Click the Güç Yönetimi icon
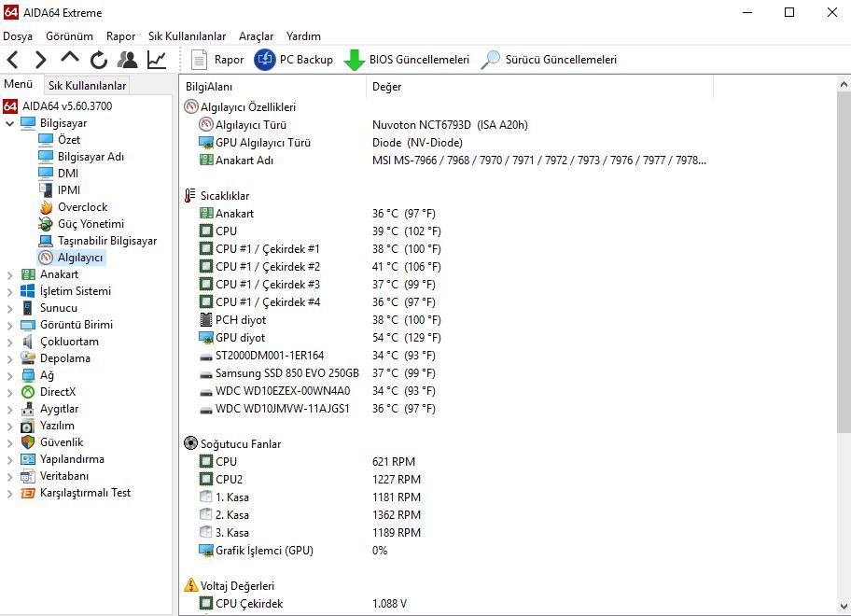This screenshot has width=851, height=616. (46, 224)
